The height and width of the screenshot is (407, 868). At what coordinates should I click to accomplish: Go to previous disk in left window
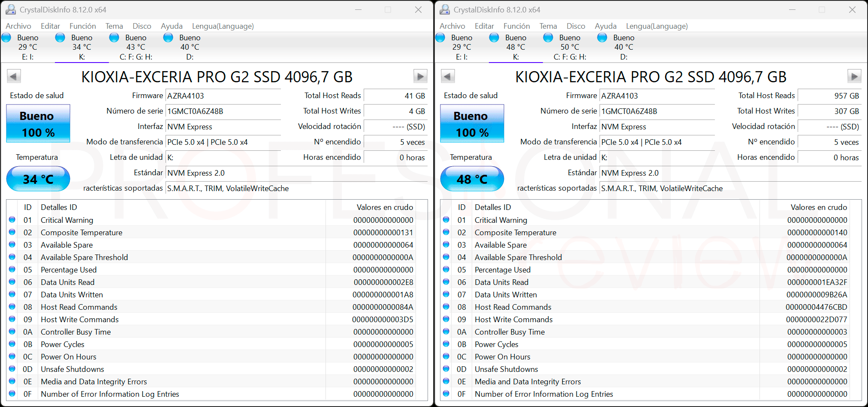click(x=14, y=77)
